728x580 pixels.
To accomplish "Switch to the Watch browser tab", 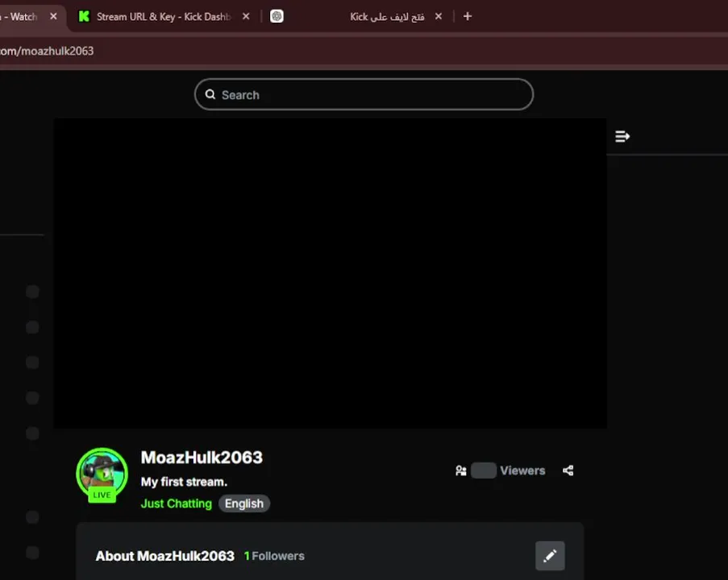I will [x=23, y=17].
